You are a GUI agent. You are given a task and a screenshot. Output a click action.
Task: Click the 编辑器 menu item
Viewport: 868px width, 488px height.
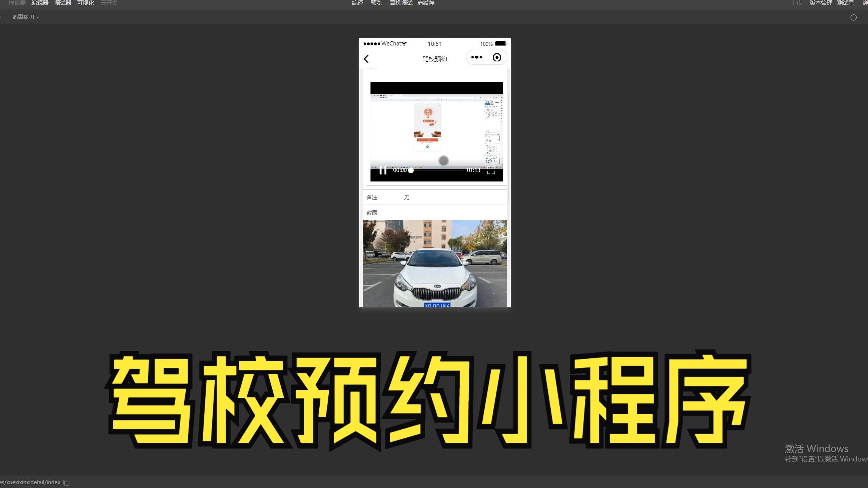40,3
